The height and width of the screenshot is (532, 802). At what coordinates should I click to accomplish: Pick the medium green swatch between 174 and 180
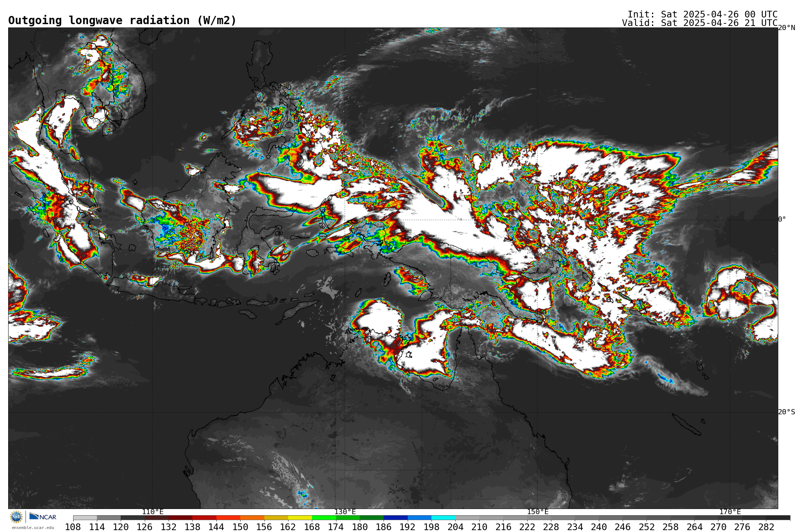[x=348, y=518]
